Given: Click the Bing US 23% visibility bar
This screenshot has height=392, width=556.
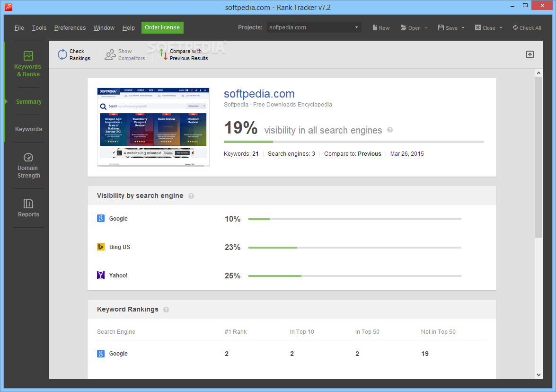Looking at the screenshot, I should (x=354, y=248).
